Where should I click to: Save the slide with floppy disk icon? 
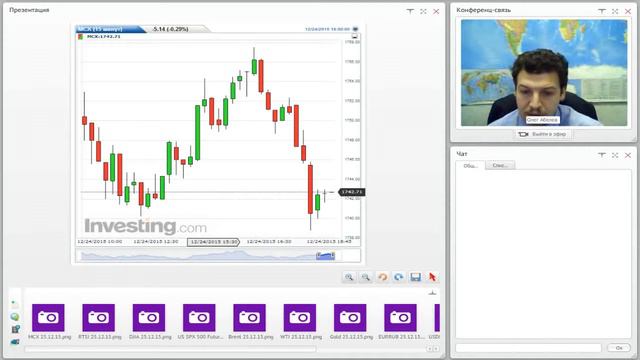point(416,277)
